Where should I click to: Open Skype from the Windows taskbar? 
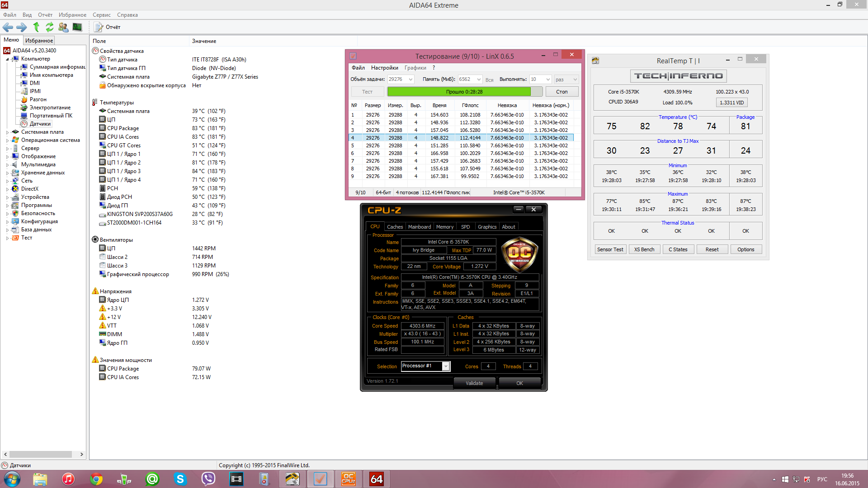[180, 479]
